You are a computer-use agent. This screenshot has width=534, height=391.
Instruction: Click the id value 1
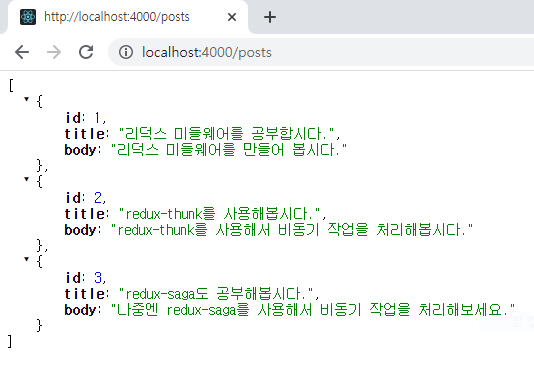pos(97,118)
